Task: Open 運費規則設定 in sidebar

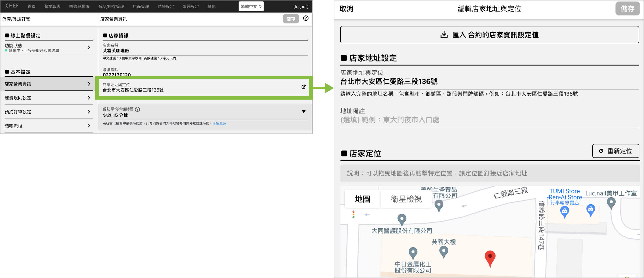Action: pos(48,98)
